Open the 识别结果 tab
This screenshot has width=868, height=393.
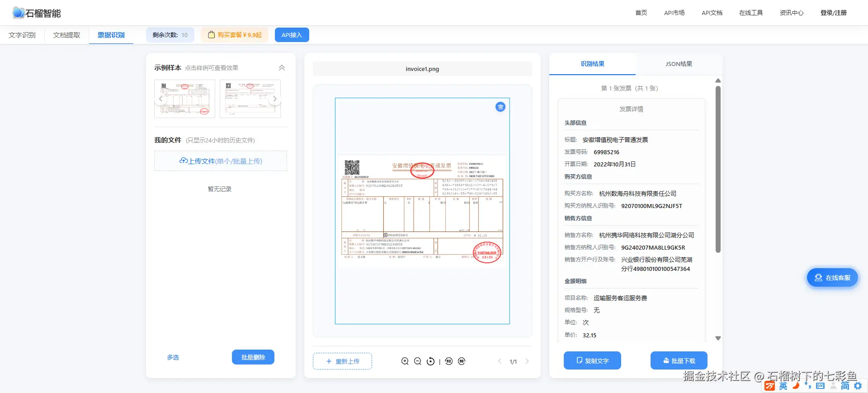point(592,64)
